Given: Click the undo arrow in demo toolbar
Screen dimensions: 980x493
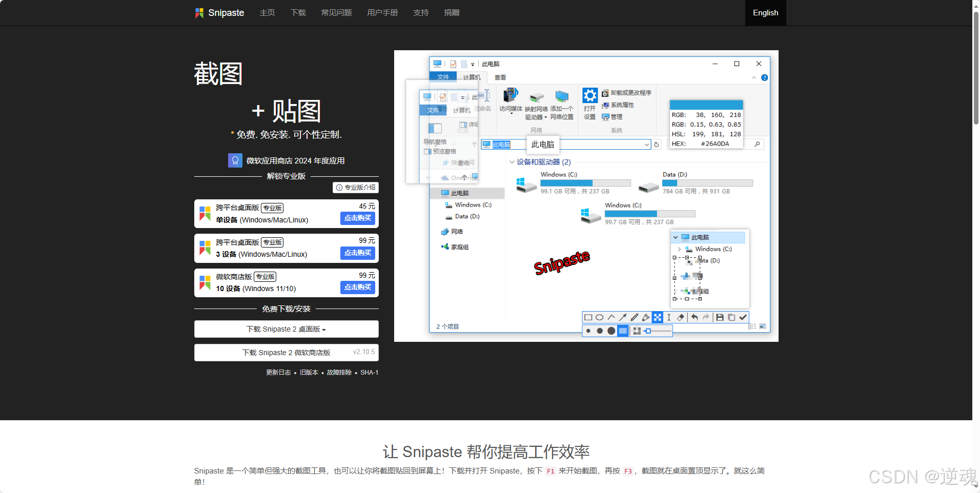Looking at the screenshot, I should 695,317.
